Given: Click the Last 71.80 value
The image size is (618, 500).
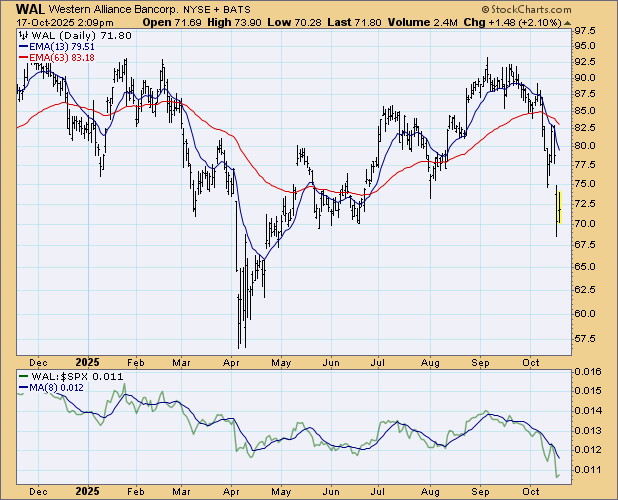Looking at the screenshot, I should click(x=354, y=22).
